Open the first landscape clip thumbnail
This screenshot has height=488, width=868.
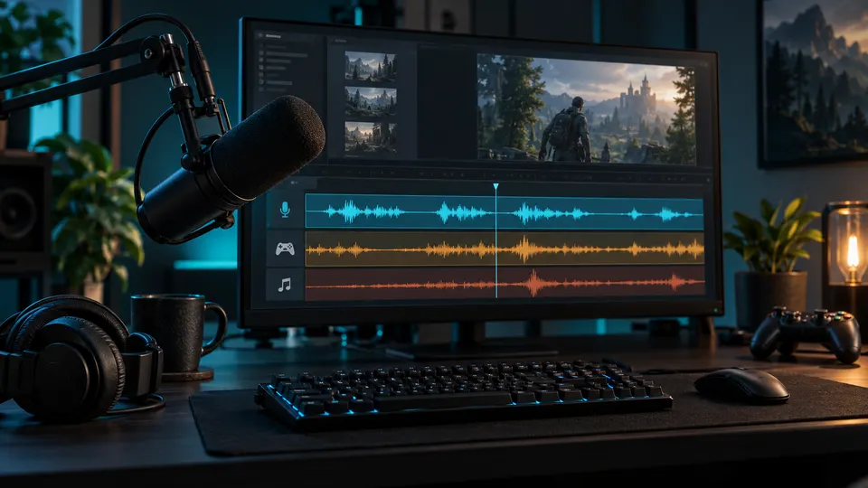click(371, 67)
